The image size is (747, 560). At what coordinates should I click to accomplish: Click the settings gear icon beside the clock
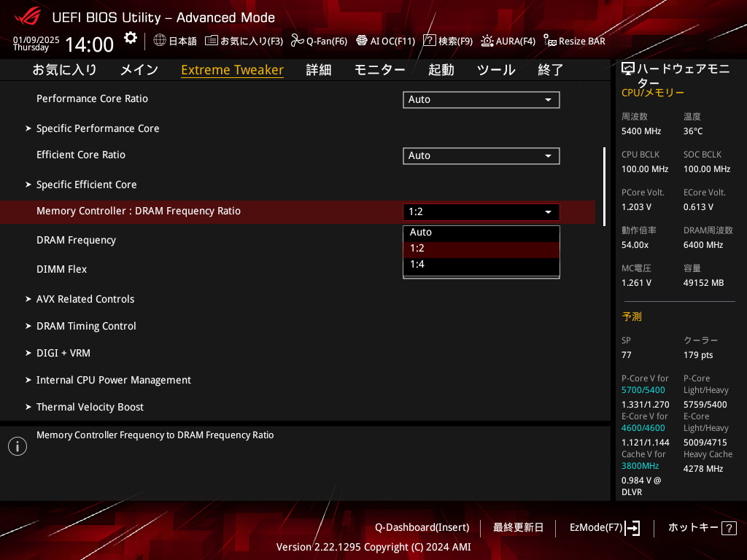tap(130, 38)
